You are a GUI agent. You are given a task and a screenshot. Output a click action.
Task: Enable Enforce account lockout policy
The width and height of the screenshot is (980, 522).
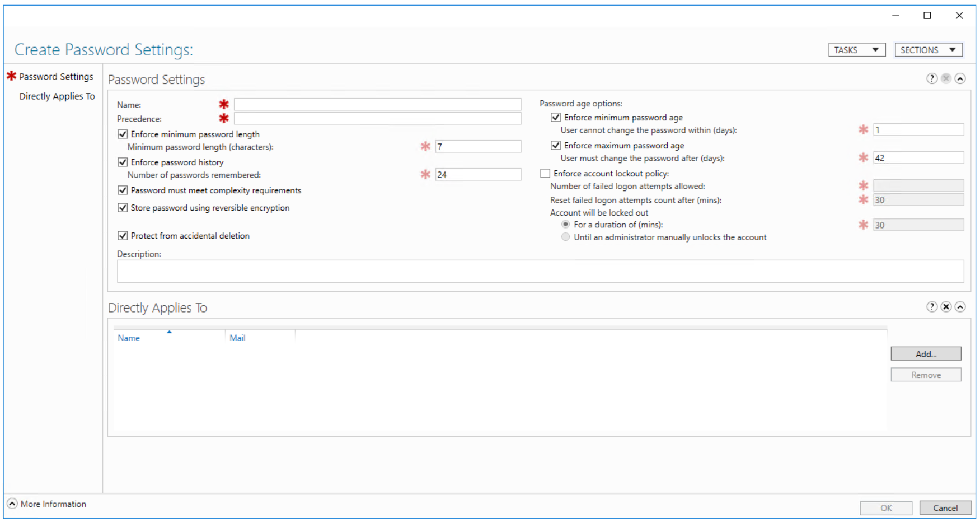point(545,173)
